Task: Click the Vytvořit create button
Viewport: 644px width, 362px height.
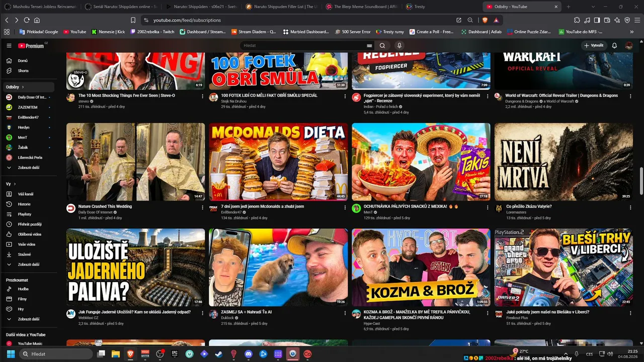Action: pyautogui.click(x=594, y=46)
